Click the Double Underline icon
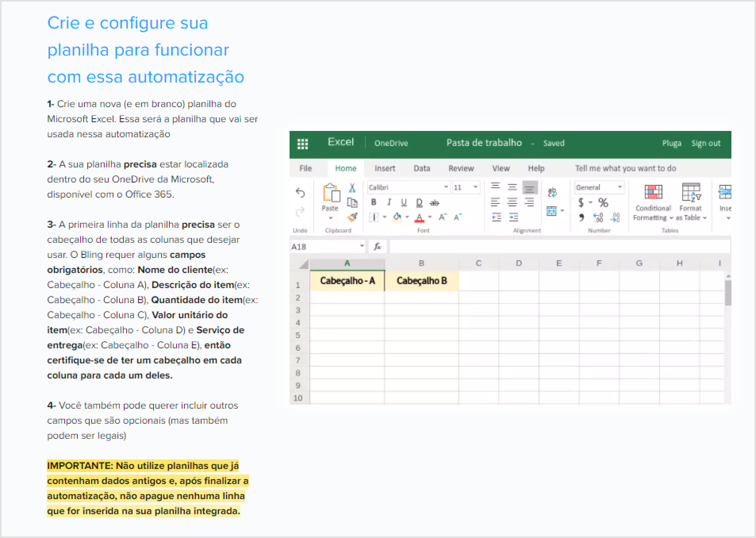Screen dimensions: 756x538 419,203
